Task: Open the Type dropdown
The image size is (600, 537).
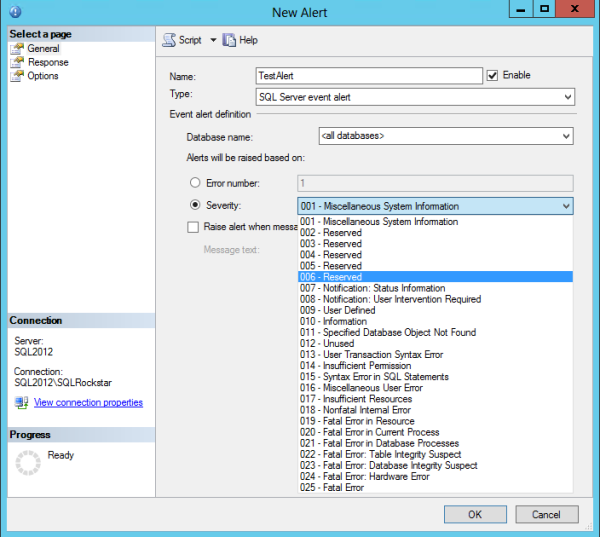Action: (x=415, y=97)
